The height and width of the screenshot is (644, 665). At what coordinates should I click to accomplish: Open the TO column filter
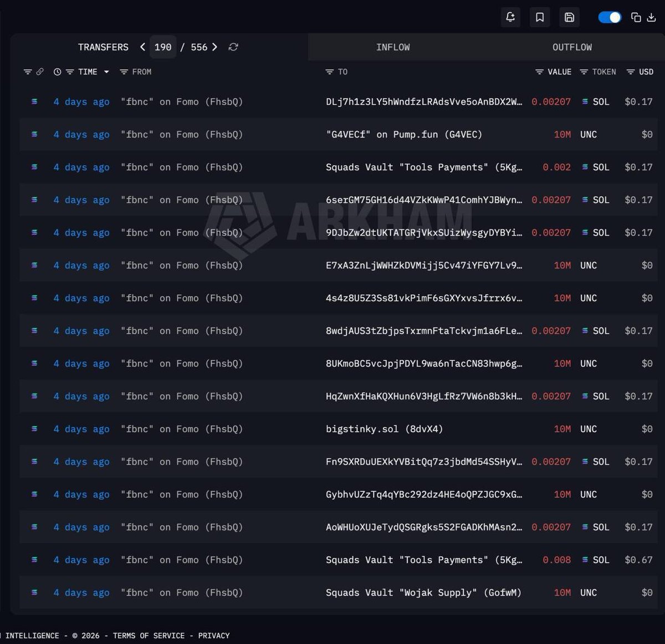pyautogui.click(x=330, y=72)
